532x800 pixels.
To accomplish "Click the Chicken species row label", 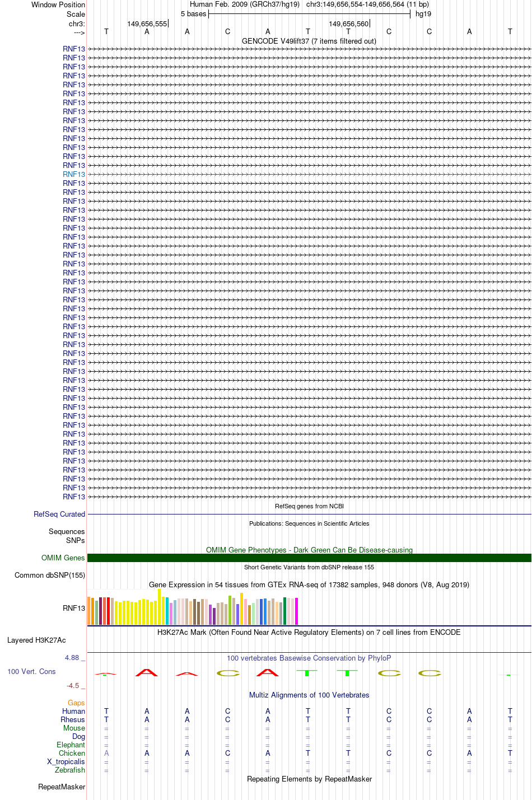I will click(x=72, y=753).
